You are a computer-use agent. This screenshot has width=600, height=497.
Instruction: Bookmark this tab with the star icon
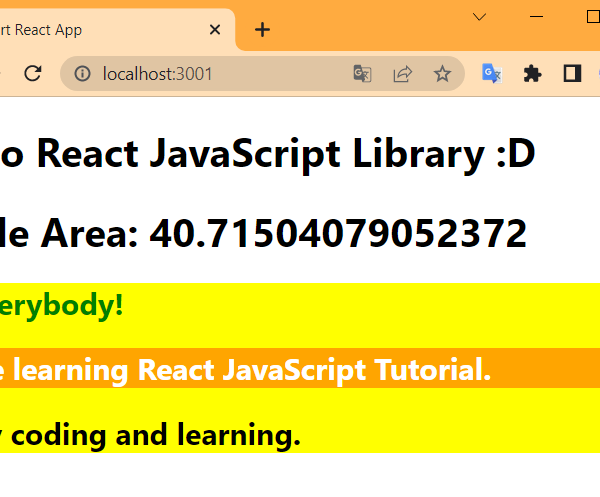(x=442, y=74)
